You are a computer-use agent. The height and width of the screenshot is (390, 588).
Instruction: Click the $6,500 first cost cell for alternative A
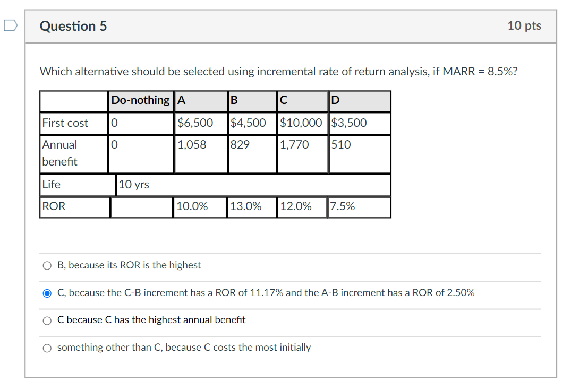point(195,123)
